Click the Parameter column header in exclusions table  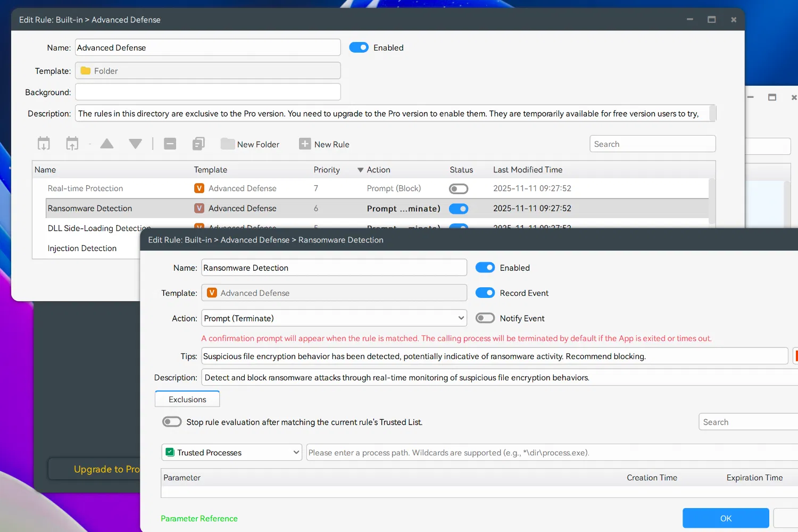pyautogui.click(x=182, y=478)
